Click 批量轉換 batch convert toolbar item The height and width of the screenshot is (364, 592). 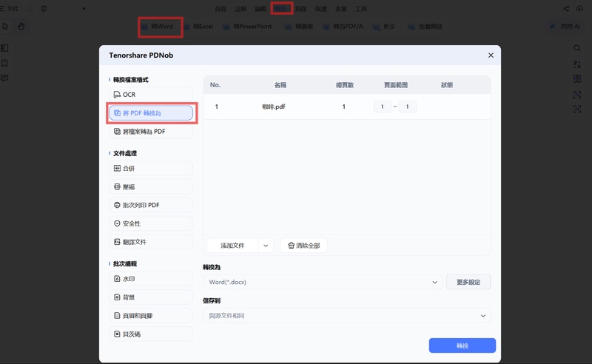[x=425, y=27]
